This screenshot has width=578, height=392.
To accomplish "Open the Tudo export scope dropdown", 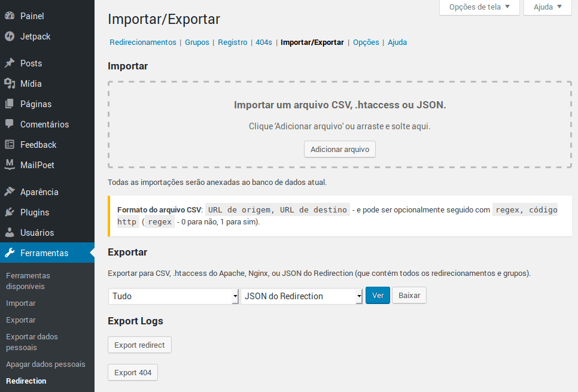I will (x=174, y=296).
